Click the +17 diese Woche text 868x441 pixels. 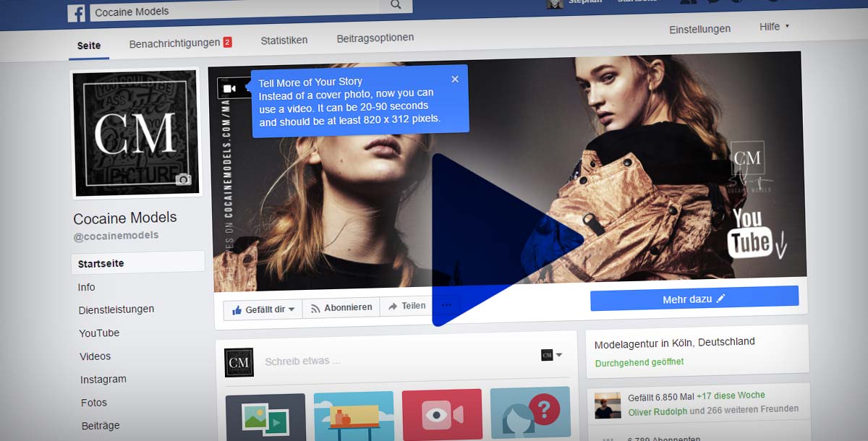[x=731, y=395]
